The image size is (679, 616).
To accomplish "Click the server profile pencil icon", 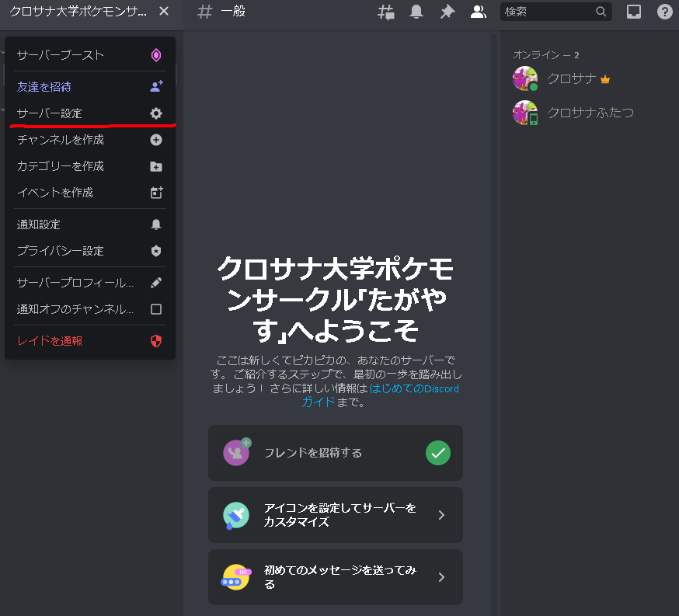I will (x=156, y=283).
